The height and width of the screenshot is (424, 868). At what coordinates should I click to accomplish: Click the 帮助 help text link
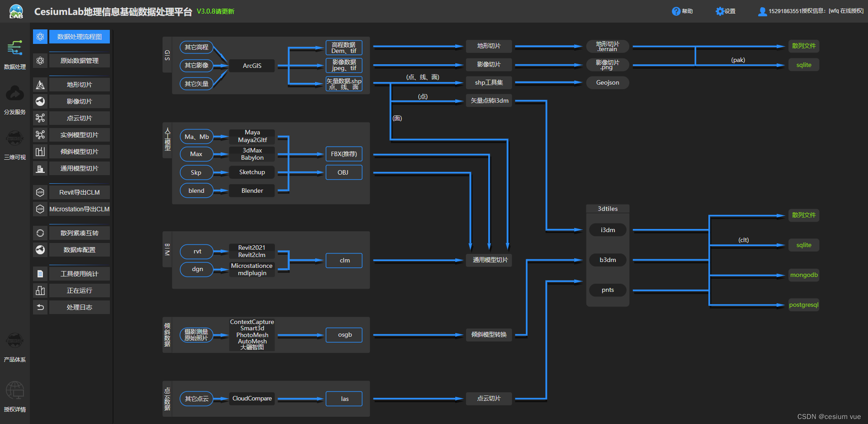687,11
